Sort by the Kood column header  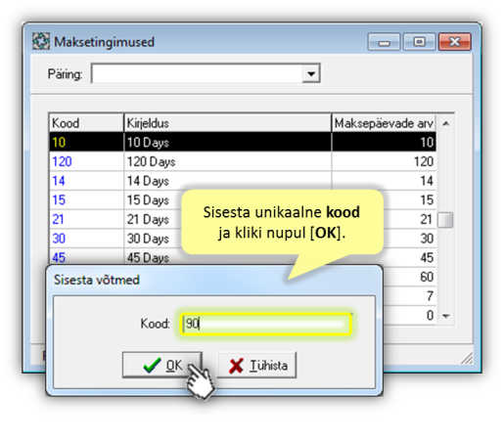[86, 123]
